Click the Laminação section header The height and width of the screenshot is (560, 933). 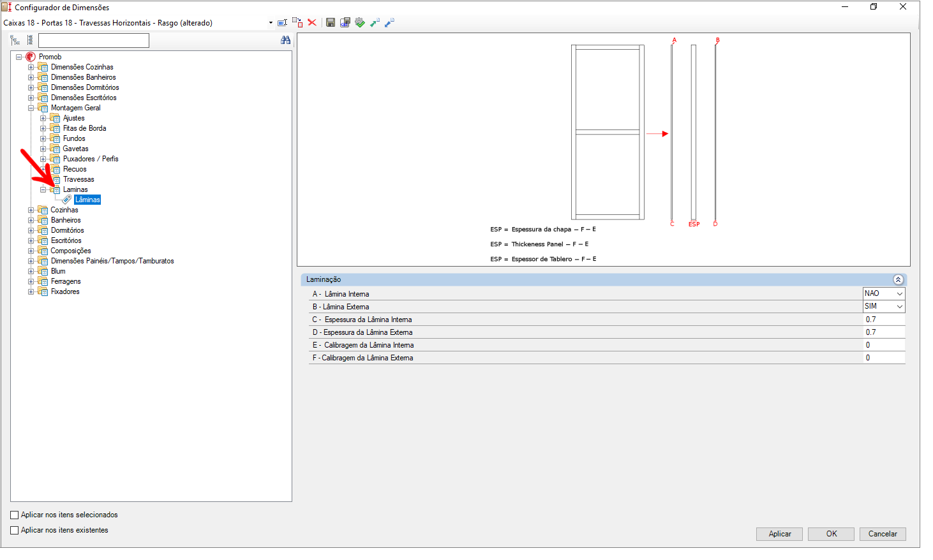[604, 279]
